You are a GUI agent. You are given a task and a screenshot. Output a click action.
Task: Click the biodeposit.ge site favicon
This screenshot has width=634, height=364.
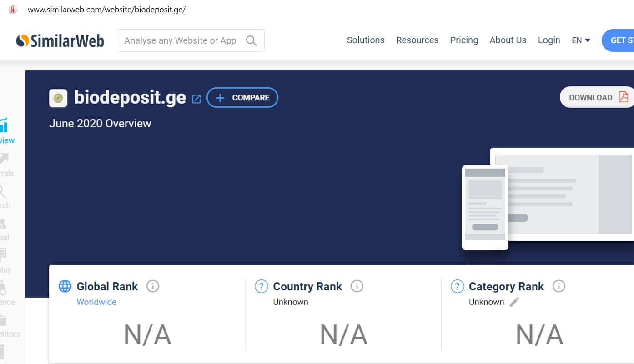tap(58, 98)
